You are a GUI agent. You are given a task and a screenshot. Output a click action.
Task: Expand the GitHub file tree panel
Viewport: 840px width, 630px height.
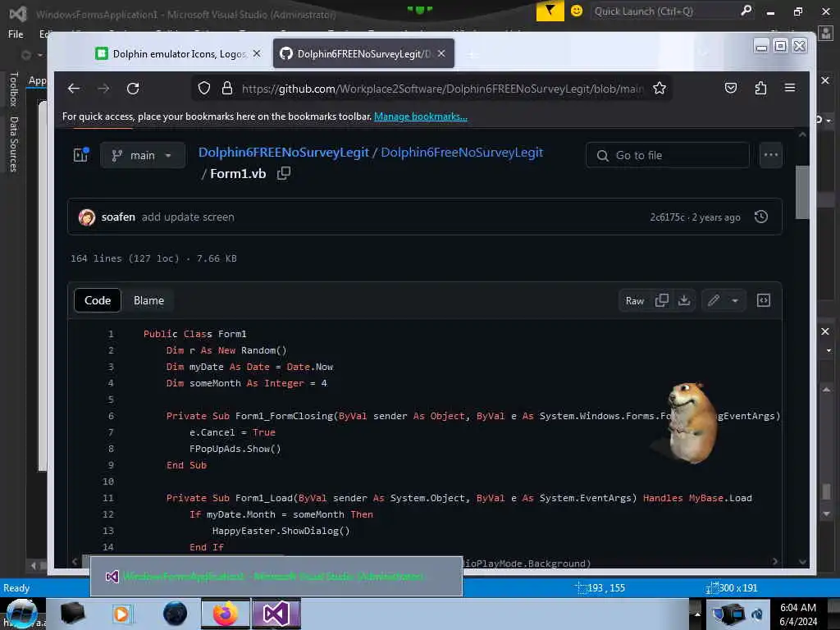(x=81, y=155)
